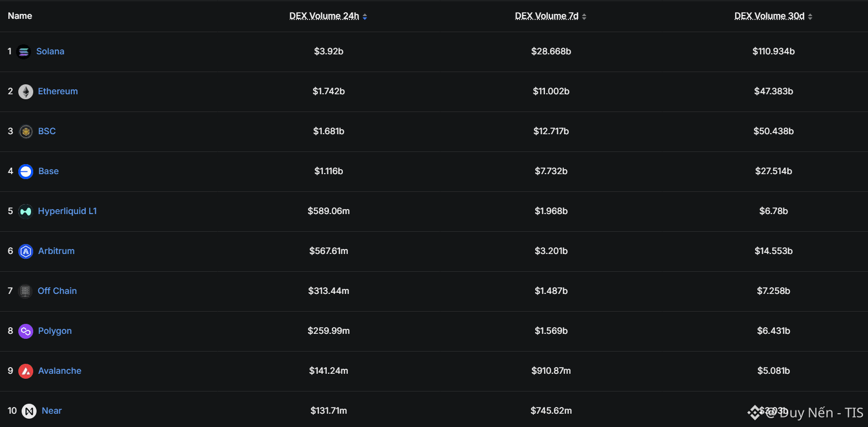Click the Ethereum diamond logo icon
Viewport: 868px width, 427px height.
[25, 91]
